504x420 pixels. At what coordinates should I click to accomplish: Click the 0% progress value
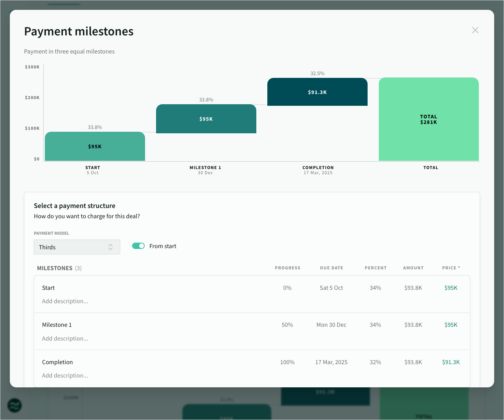(x=287, y=288)
